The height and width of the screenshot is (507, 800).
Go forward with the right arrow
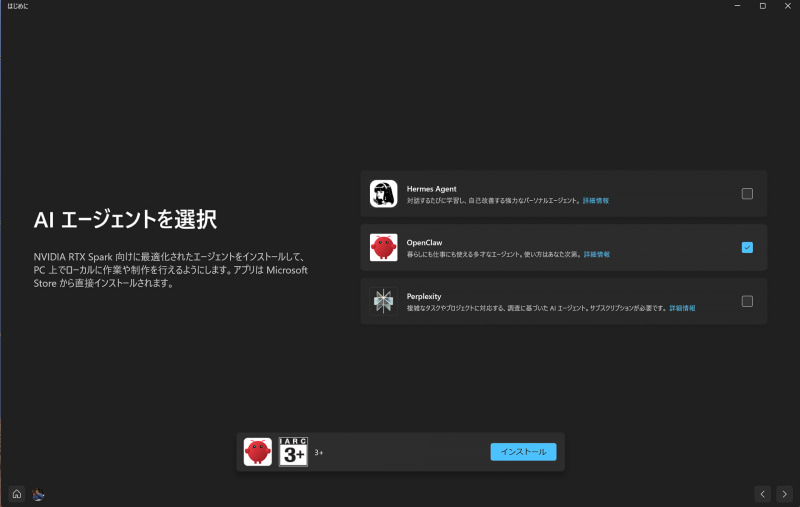784,494
